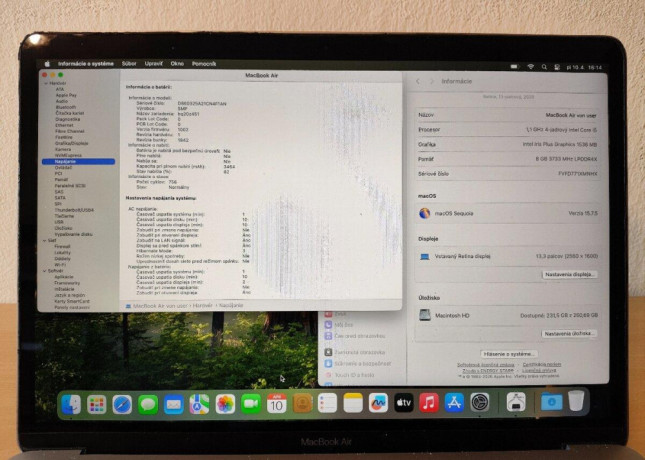Viewport: 645px width, 460px height.
Task: Go back in System Settings window
Action: pyautogui.click(x=418, y=81)
